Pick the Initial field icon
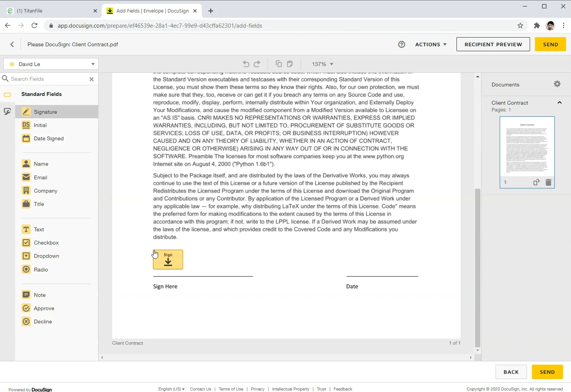 (x=26, y=125)
